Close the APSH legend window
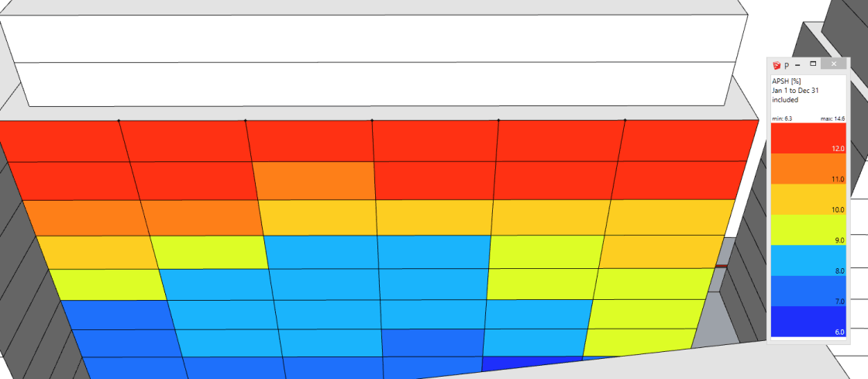The image size is (868, 379). coord(834,64)
